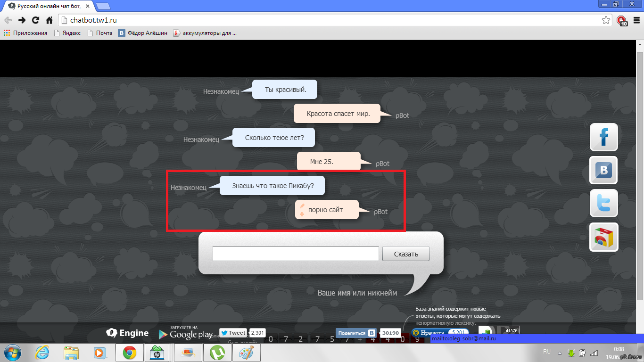Viewport: 644px width, 362px height.
Task: Click the Facebook share icon on the right
Action: click(603, 137)
